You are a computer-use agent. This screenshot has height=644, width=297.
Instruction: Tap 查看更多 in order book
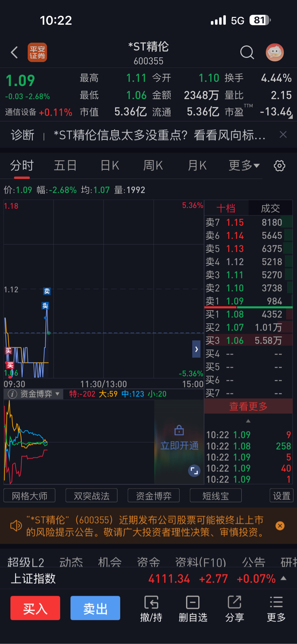click(248, 407)
